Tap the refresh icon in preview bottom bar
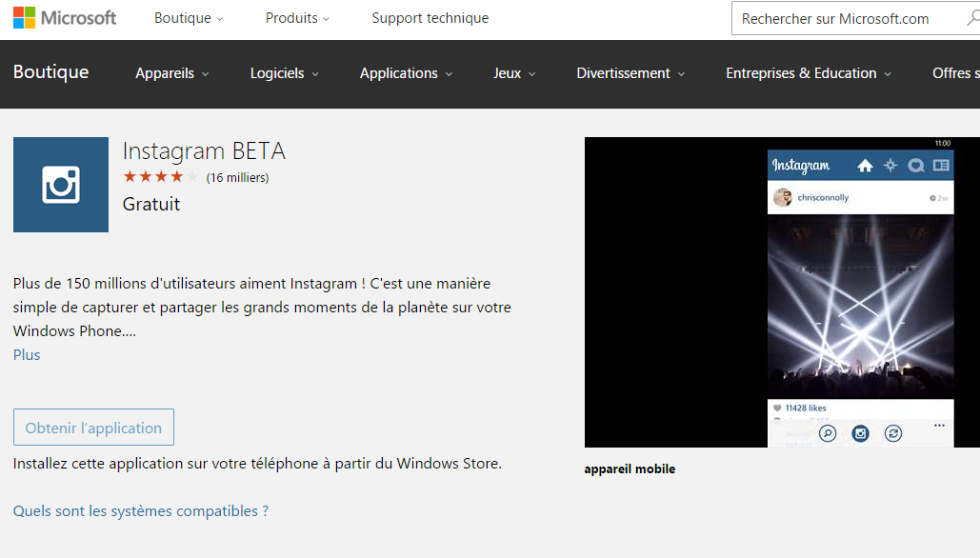 [893, 433]
